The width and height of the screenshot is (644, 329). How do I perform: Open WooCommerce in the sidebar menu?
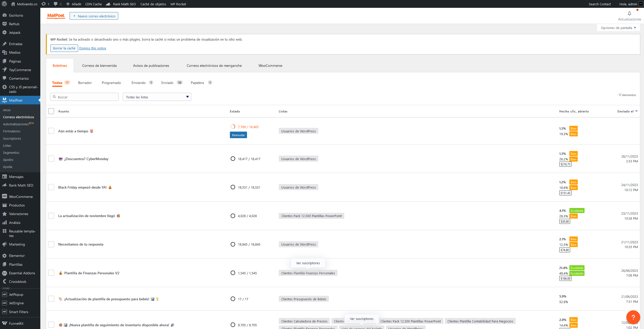21,197
